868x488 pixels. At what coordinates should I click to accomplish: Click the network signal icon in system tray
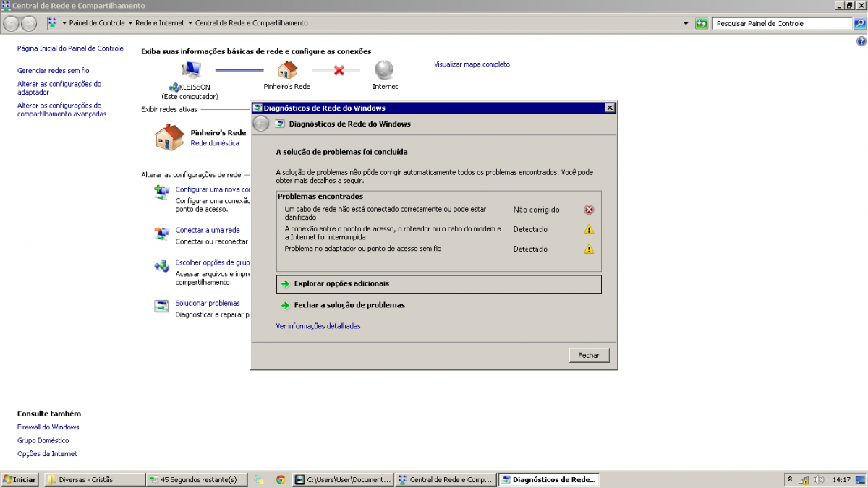804,479
